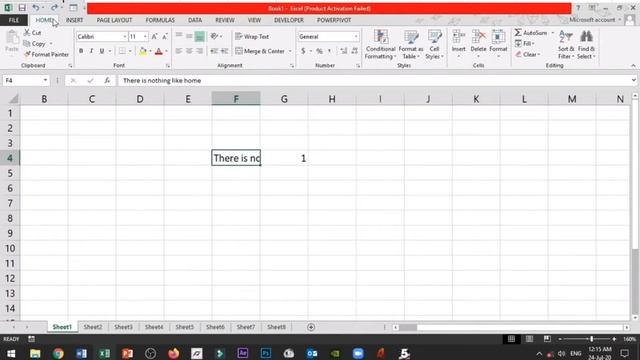Decrease font size with the small A icon

coord(164,37)
